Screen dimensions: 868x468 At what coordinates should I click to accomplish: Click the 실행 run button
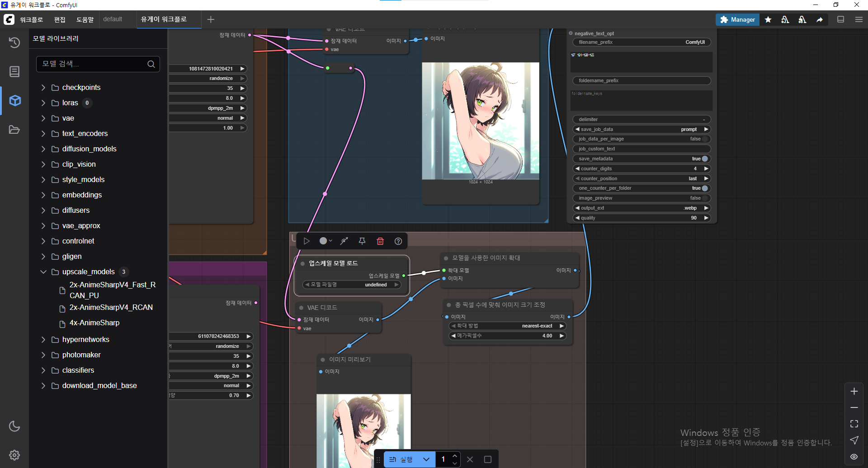pos(401,459)
